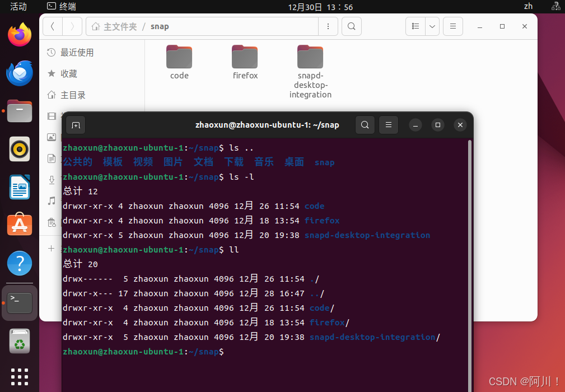The height and width of the screenshot is (392, 565).
Task: Minimize the terminal window
Action: tap(415, 125)
